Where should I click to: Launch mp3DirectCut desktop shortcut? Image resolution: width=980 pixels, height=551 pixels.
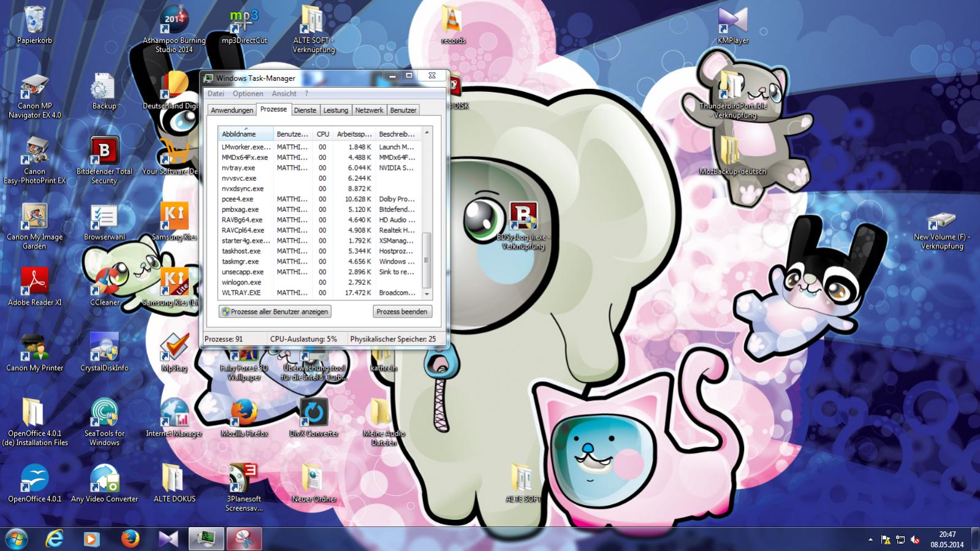coord(244,25)
